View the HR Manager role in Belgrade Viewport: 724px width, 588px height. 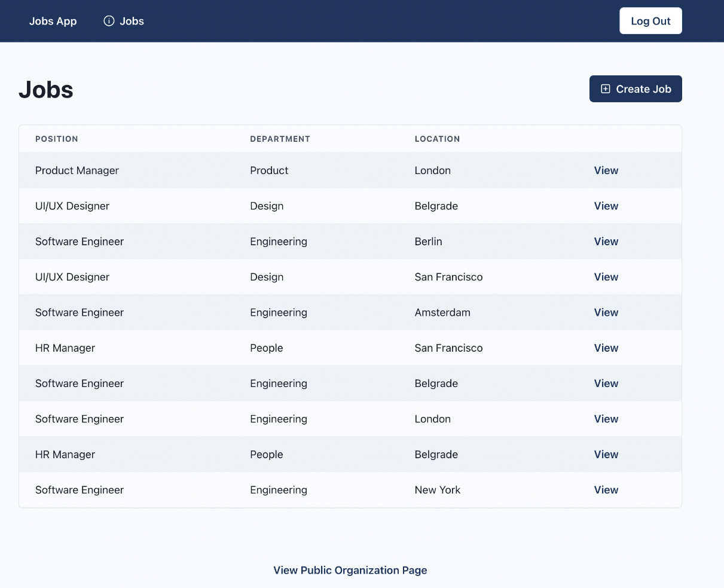coord(606,454)
